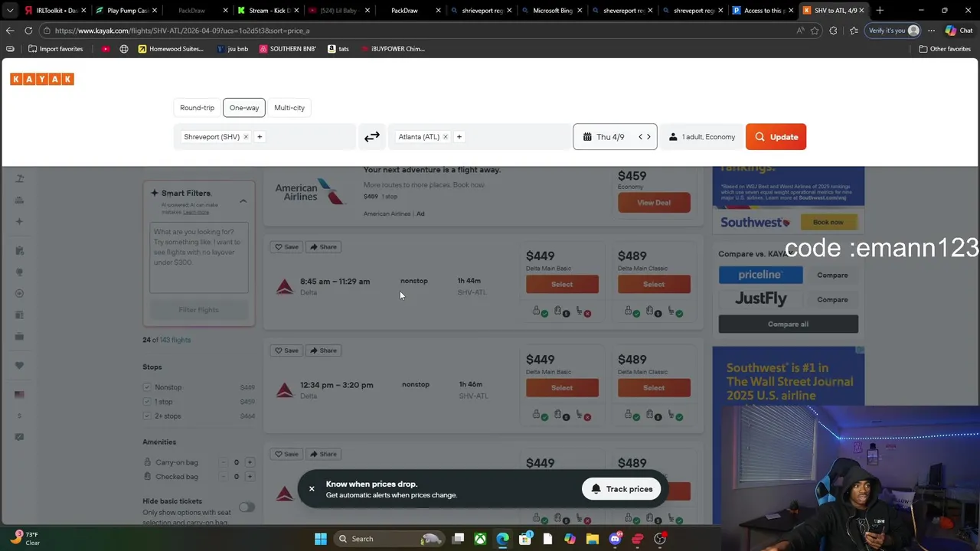Open the Xbox app from taskbar

[x=480, y=539]
